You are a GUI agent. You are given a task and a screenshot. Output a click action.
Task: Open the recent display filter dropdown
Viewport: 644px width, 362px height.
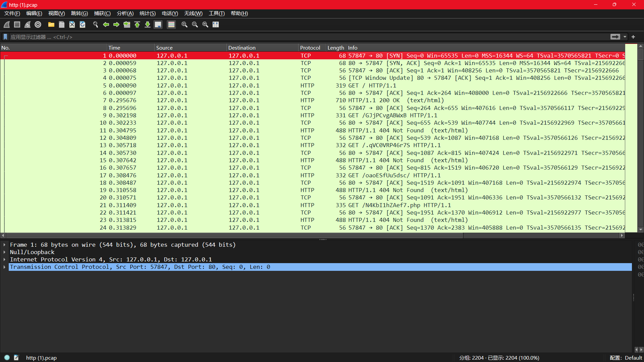(625, 37)
